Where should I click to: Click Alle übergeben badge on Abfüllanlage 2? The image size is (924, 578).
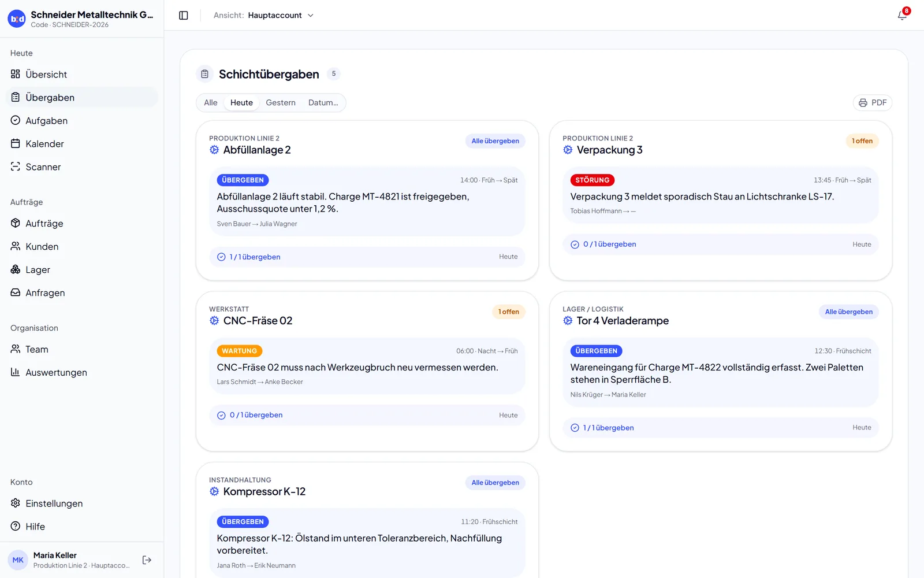[495, 141]
